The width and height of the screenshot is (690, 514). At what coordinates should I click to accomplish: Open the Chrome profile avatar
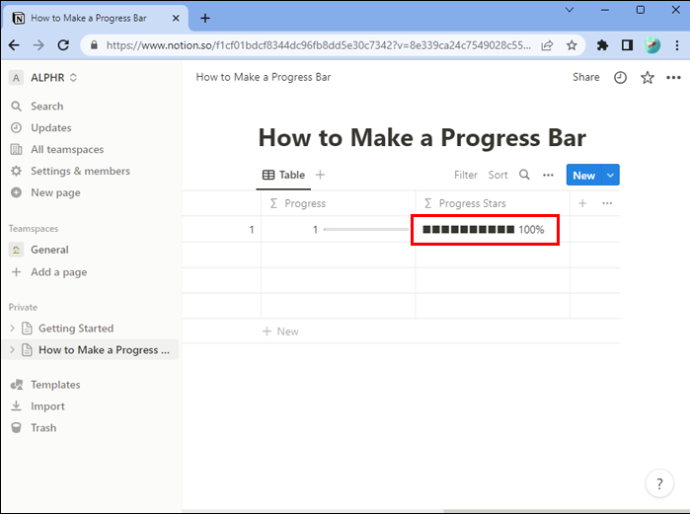652,45
